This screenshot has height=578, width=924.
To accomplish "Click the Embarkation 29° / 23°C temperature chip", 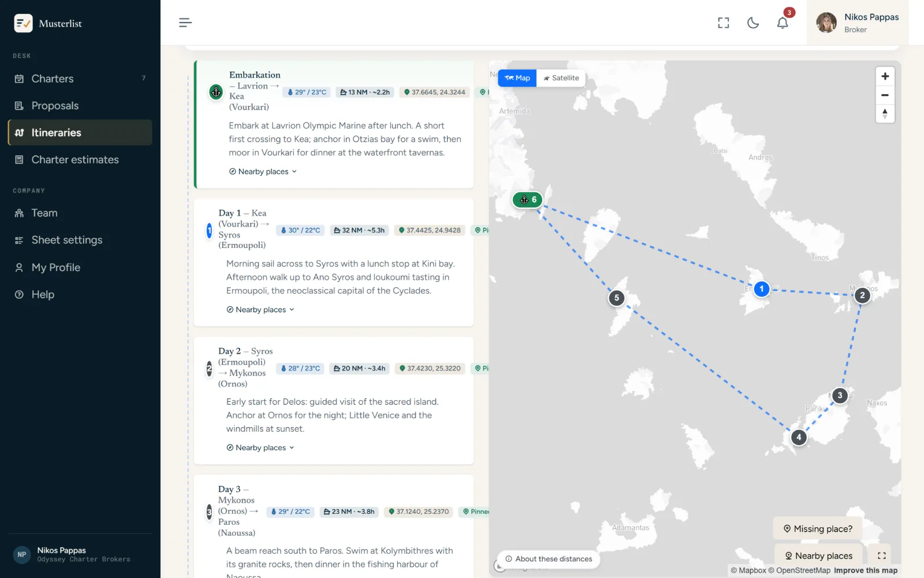I will [x=307, y=92].
